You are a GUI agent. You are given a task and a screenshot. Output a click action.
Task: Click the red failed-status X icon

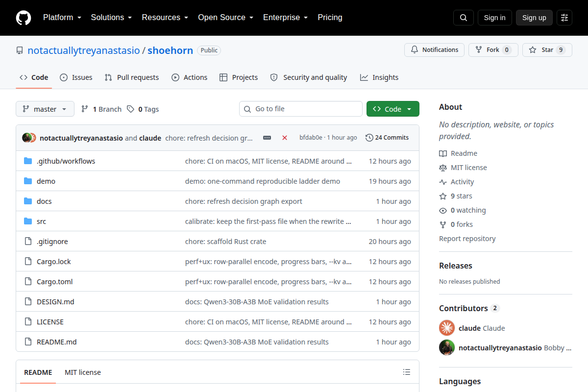pyautogui.click(x=285, y=138)
